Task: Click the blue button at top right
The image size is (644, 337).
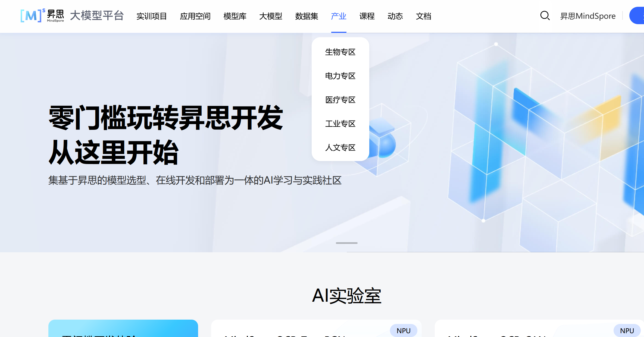Action: pyautogui.click(x=637, y=16)
